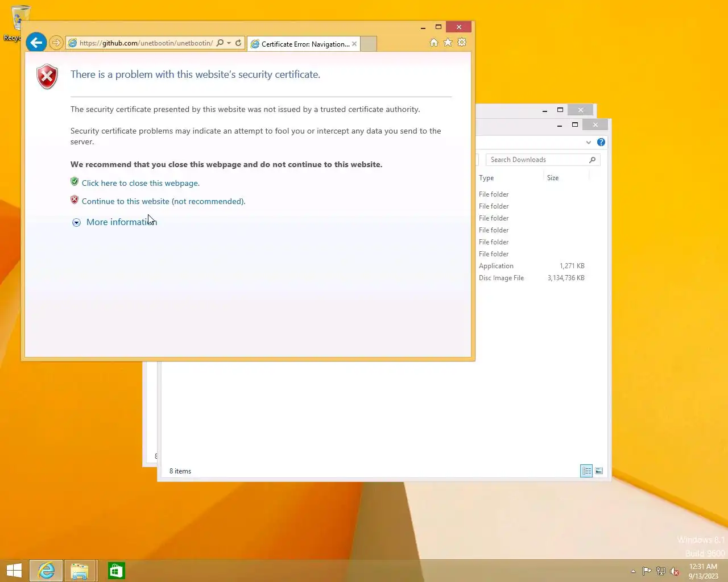Screen dimensions: 728x582
Task: Minimize the Internet Explorer window
Action: point(423,27)
